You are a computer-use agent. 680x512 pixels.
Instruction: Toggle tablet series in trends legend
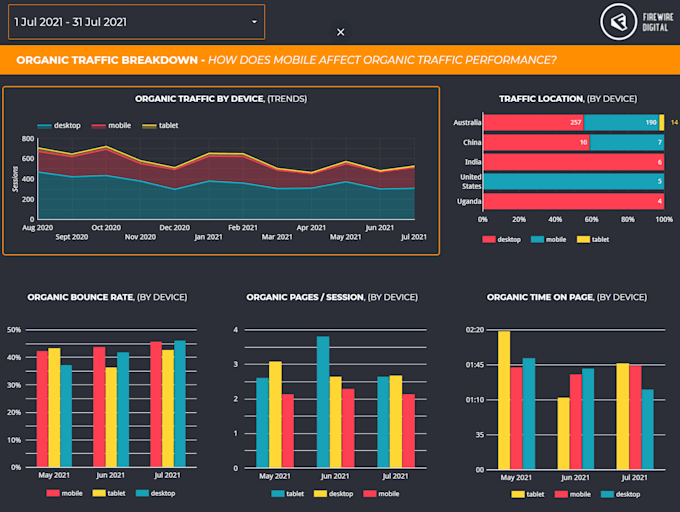coord(160,125)
